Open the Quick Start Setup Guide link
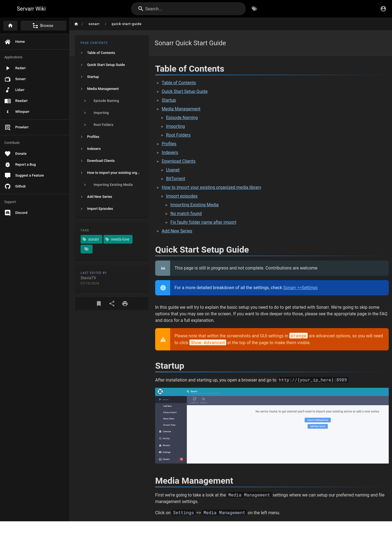This screenshot has width=392, height=545. click(185, 92)
